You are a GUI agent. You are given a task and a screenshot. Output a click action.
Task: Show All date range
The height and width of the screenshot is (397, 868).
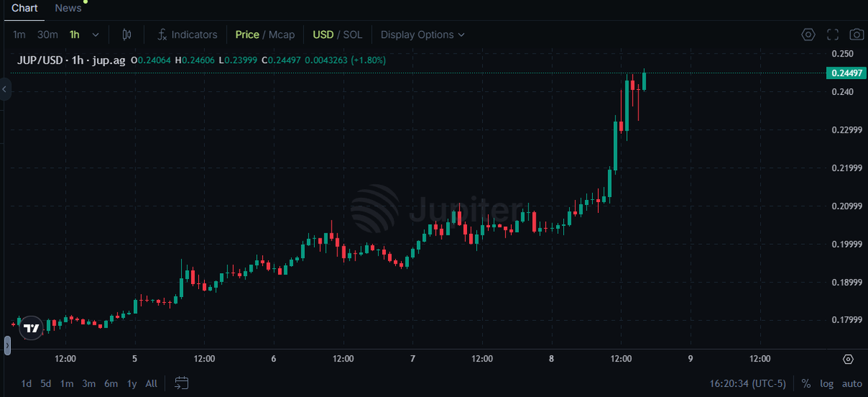coord(151,384)
